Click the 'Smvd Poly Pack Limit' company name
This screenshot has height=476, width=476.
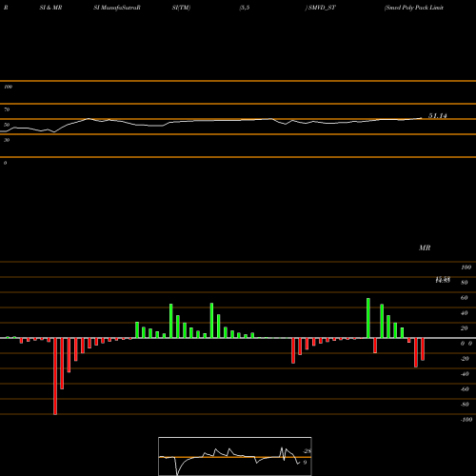pos(414,8)
